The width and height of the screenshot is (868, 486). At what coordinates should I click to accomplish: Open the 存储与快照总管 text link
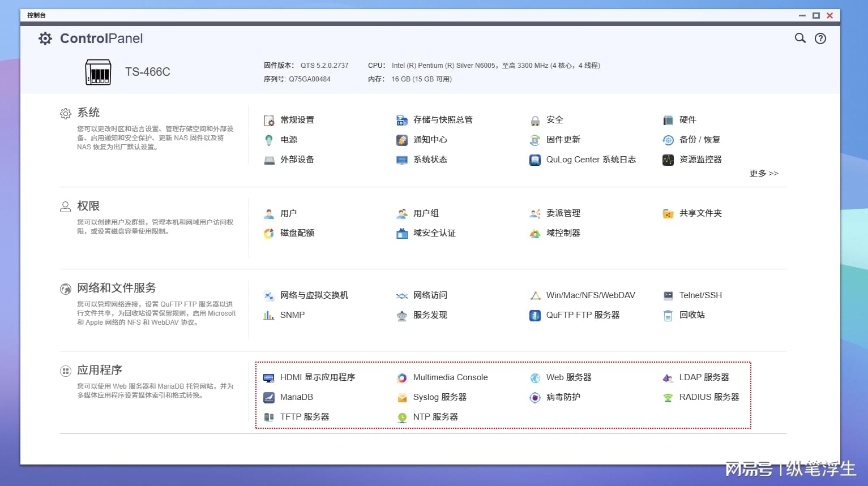(443, 120)
